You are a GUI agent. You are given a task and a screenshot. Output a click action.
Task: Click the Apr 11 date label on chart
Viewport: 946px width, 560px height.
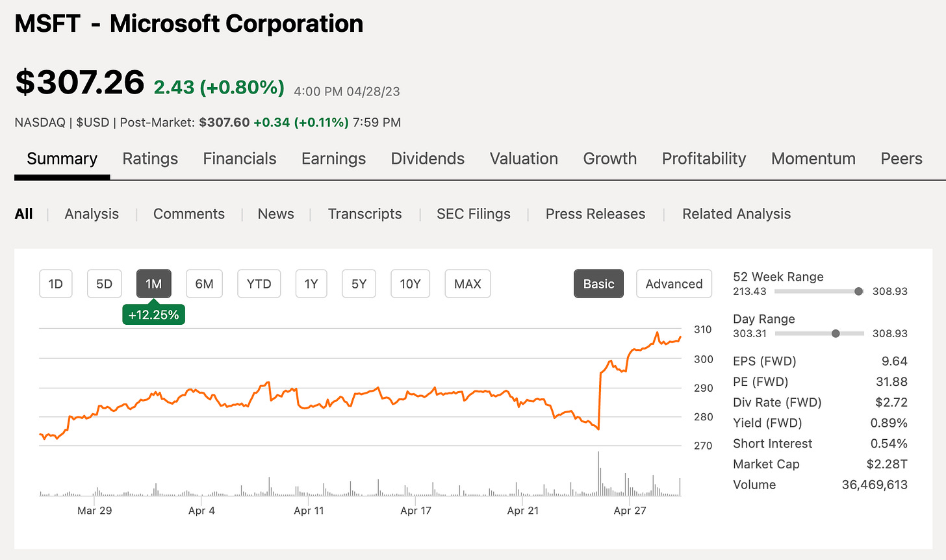(309, 511)
